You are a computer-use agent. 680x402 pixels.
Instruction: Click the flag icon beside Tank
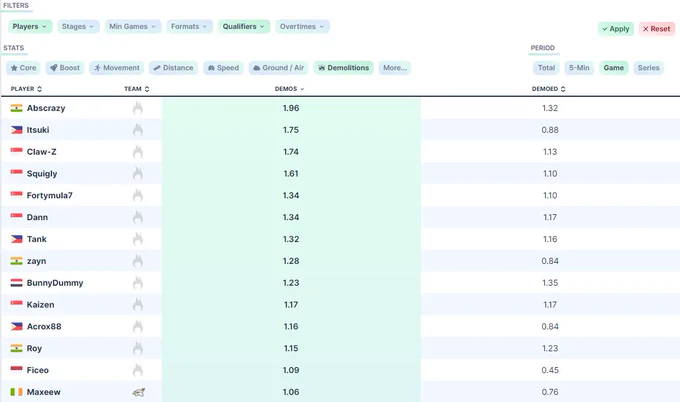16,239
